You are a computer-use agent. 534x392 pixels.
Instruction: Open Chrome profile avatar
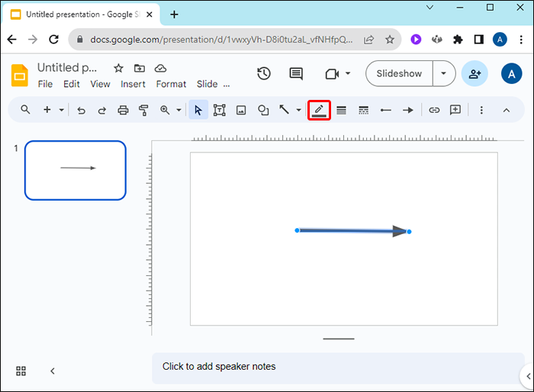tap(500, 40)
